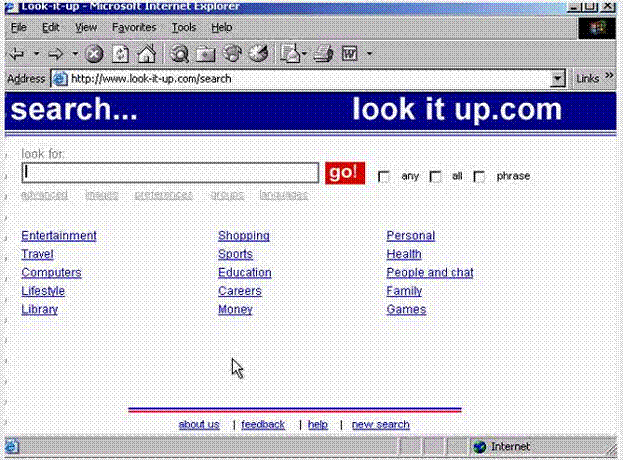The width and height of the screenshot is (623, 460).
Task: Open the Edit menu
Action: point(51,27)
